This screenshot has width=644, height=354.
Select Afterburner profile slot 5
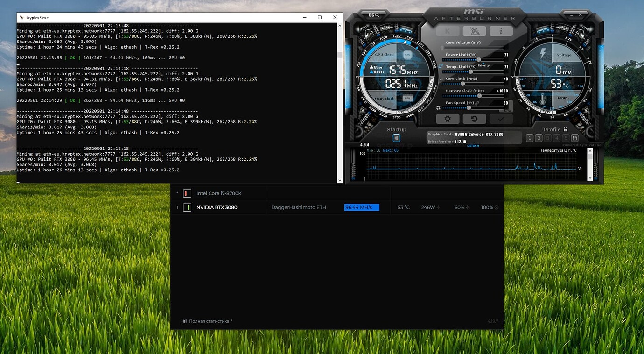pos(565,138)
